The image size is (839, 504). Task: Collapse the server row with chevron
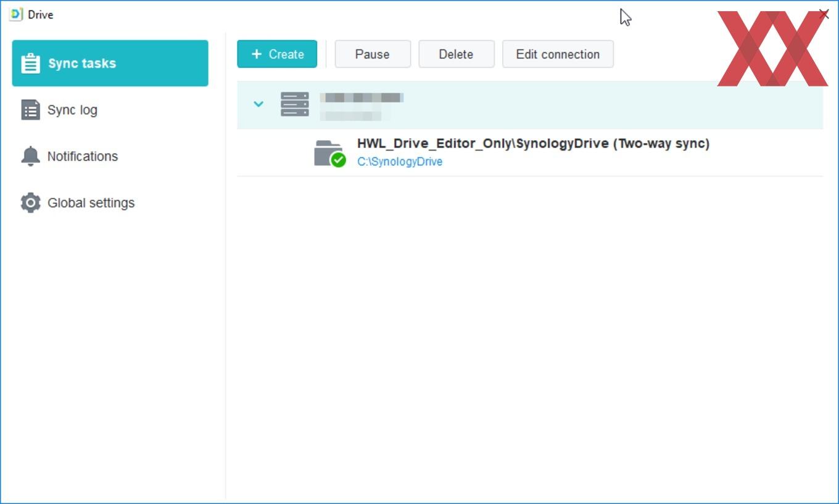click(x=258, y=104)
